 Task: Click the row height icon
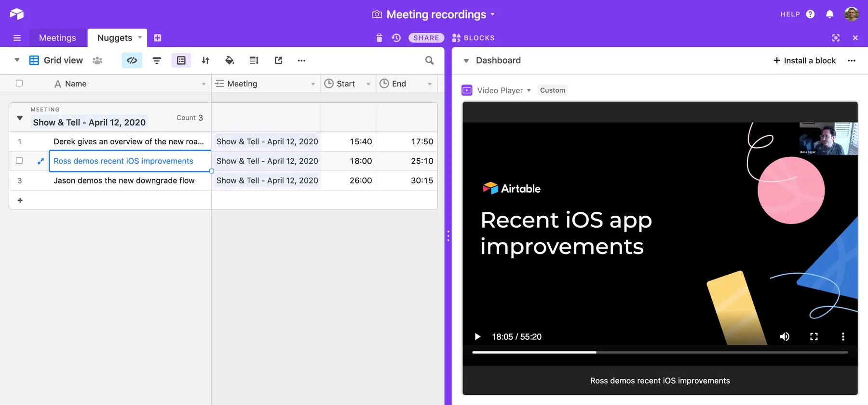254,60
